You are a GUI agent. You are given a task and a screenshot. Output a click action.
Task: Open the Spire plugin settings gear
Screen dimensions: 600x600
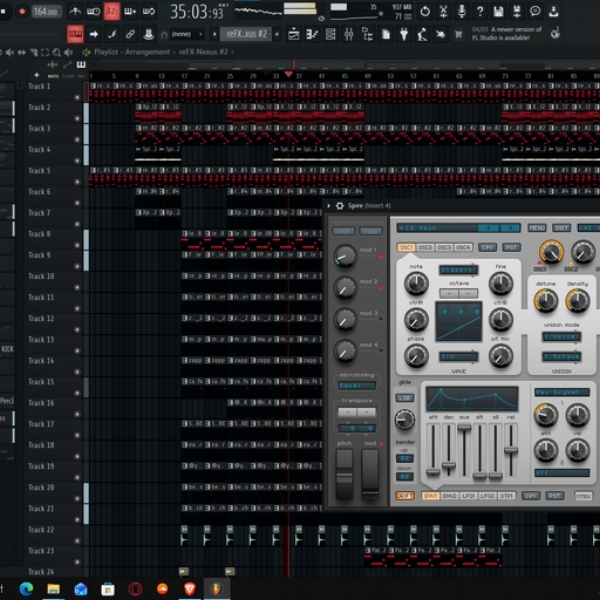[339, 206]
